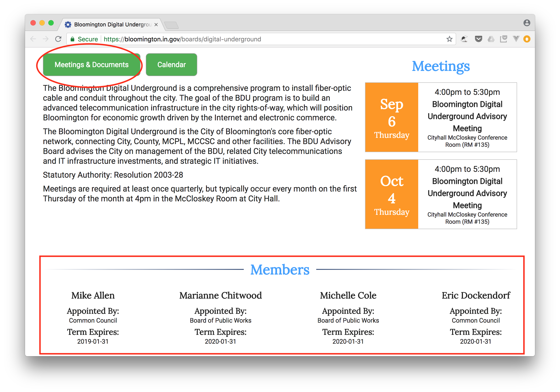Click the red close window button
This screenshot has height=392, width=560.
pos(33,23)
